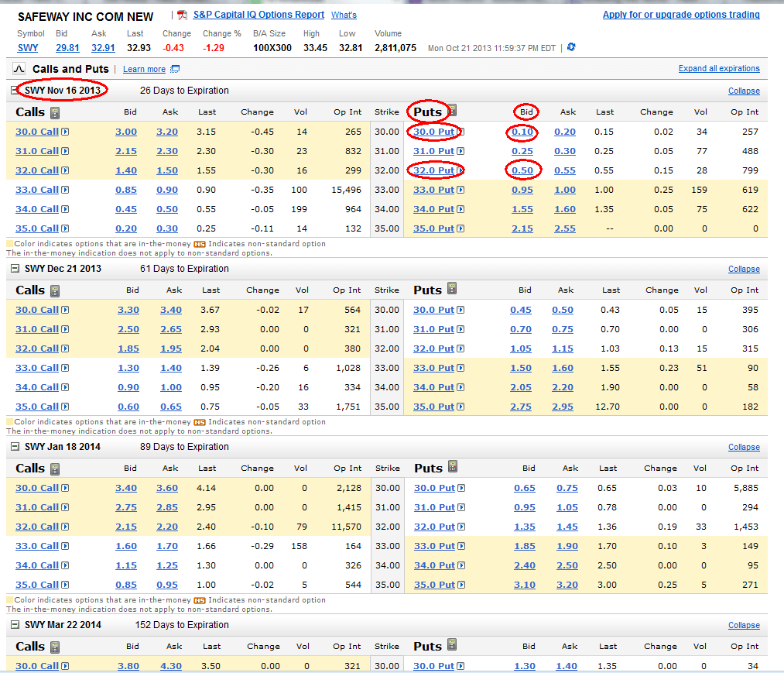Collapse the SWY Jan 18 2014 section toggle
Screen dimensions: 784x673
tap(15, 447)
